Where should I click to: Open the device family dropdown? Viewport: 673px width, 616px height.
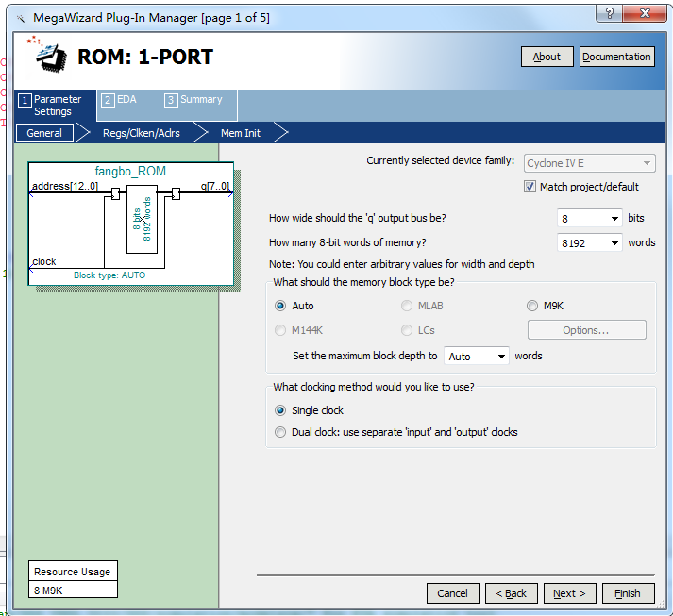click(589, 163)
